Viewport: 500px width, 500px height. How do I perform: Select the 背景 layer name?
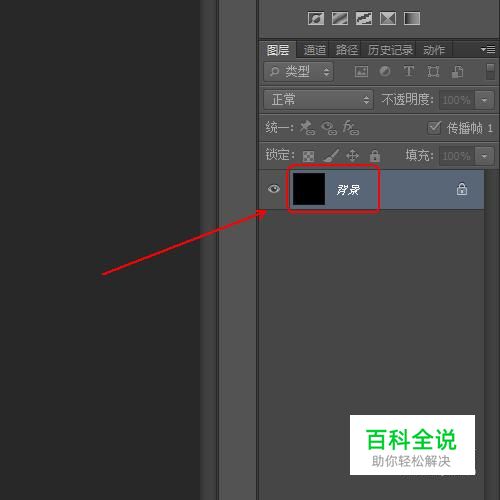[x=348, y=190]
